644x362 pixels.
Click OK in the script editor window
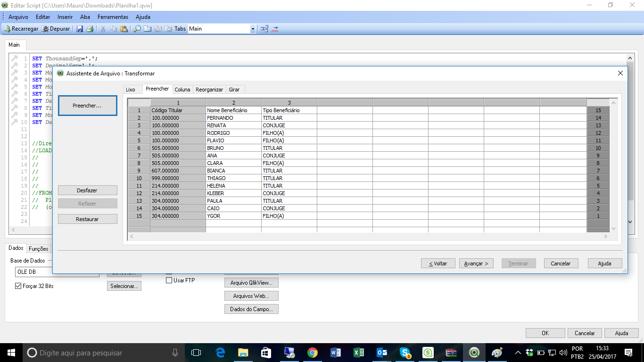coord(545,333)
